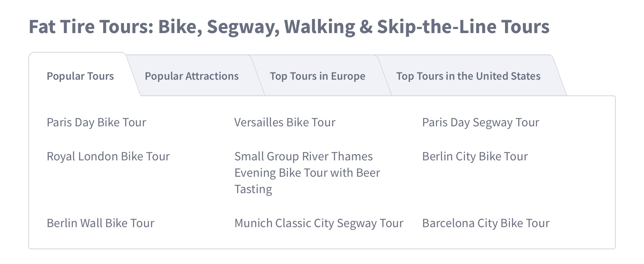The width and height of the screenshot is (644, 264).
Task: Select the Berlin Wall Bike Tour link
Action: pos(100,223)
